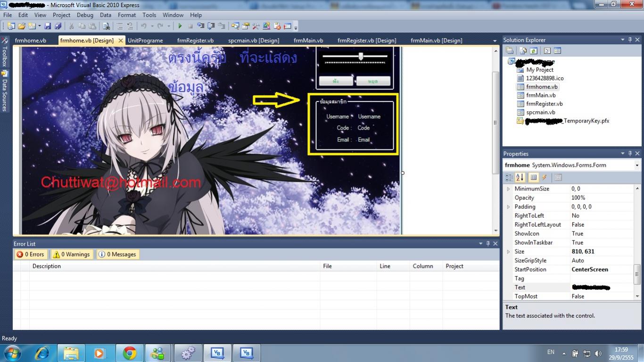Click the crossed tools icon in the toolbar
The height and width of the screenshot is (362, 644).
(x=256, y=26)
